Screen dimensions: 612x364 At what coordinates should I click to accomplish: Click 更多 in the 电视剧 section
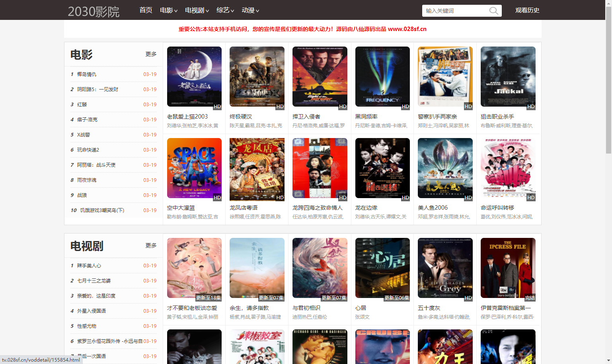pyautogui.click(x=151, y=245)
